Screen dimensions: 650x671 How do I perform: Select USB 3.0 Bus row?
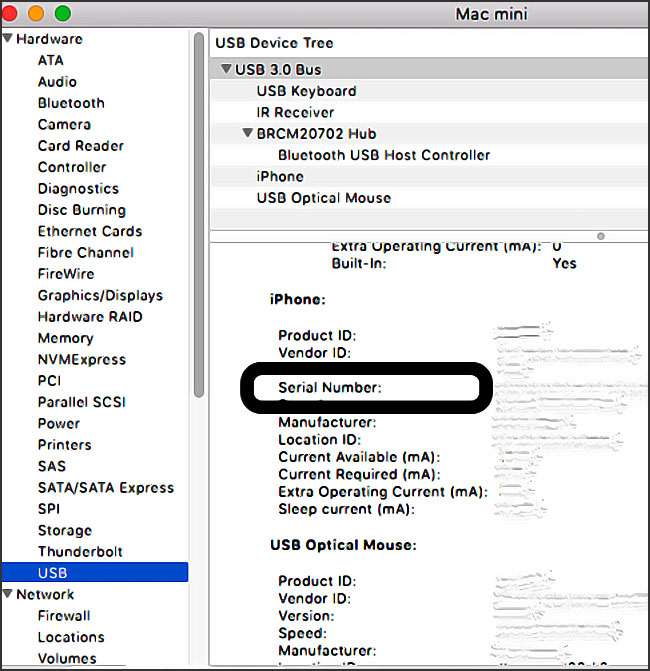click(429, 69)
